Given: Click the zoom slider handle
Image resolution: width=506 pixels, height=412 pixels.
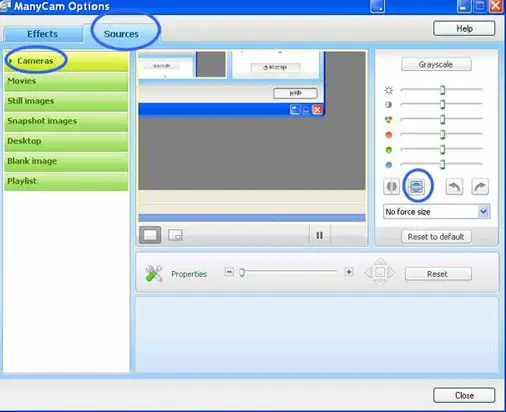Looking at the screenshot, I should tap(242, 273).
